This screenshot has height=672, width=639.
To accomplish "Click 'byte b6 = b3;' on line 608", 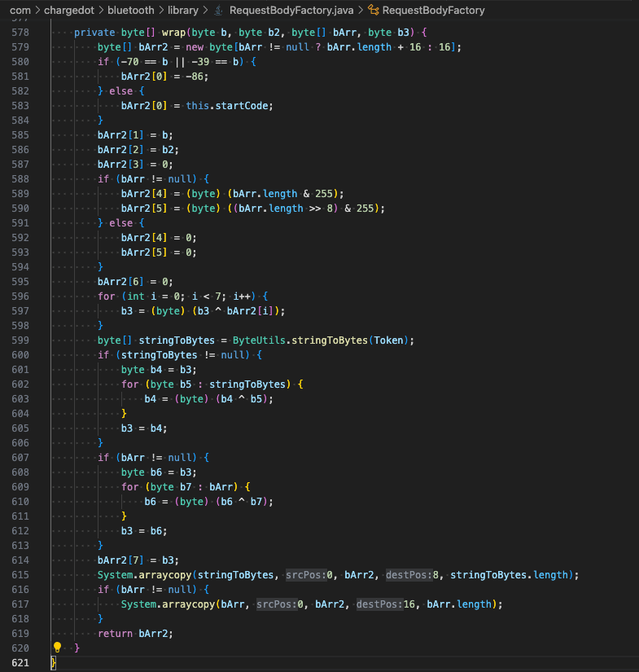I will pos(159,472).
